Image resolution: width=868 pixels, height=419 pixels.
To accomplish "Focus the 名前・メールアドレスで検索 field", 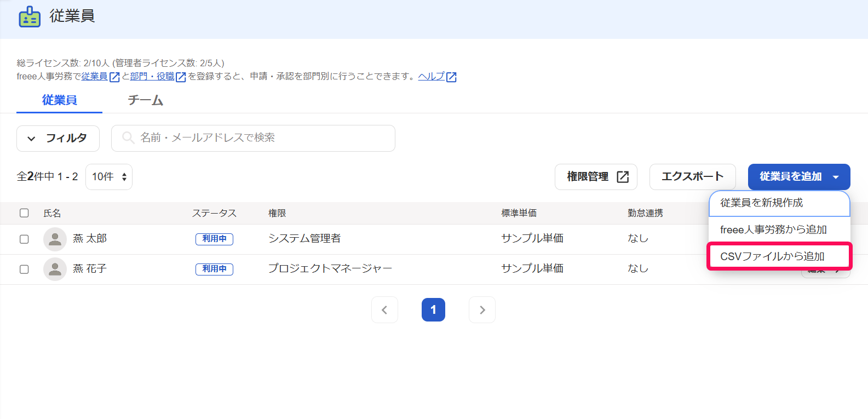I will click(x=253, y=138).
